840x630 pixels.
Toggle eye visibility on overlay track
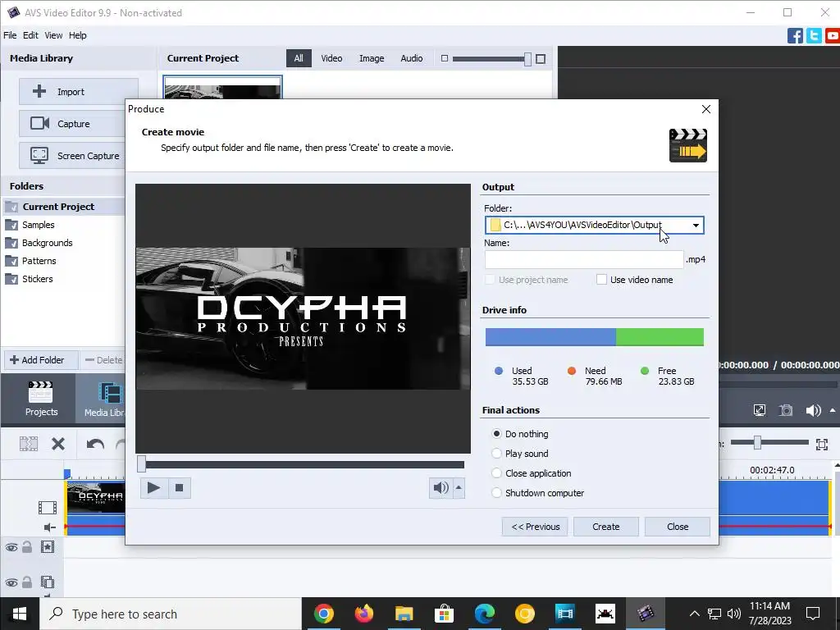pos(11,582)
